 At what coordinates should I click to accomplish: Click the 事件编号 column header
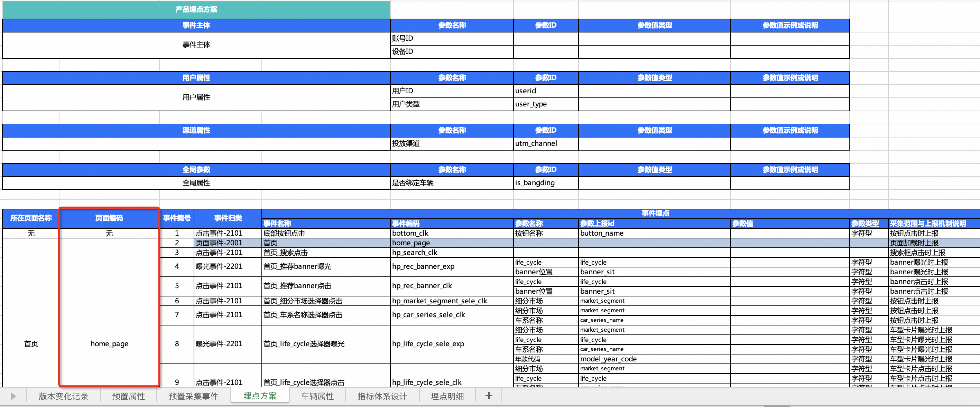[177, 218]
